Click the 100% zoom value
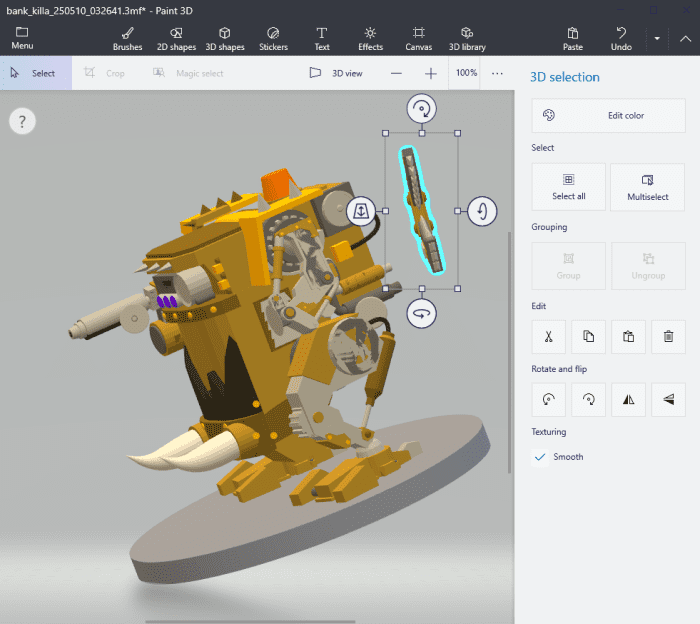The width and height of the screenshot is (700, 624). [466, 73]
